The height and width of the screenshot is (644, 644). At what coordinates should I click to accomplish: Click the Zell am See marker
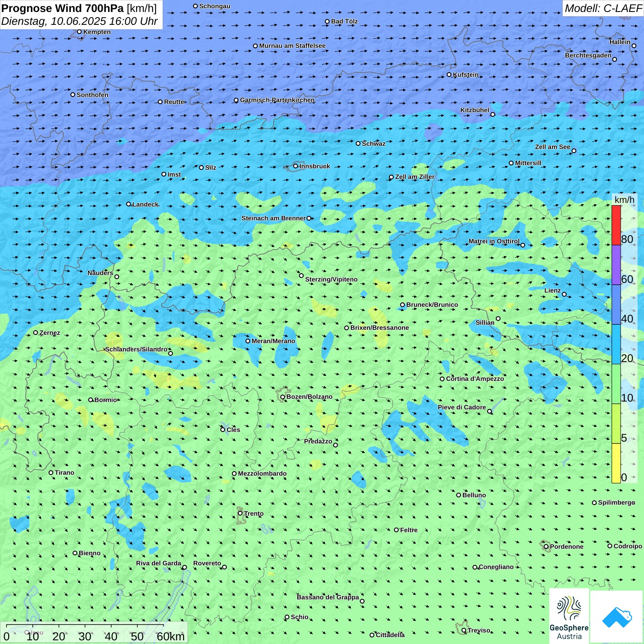coord(574,151)
